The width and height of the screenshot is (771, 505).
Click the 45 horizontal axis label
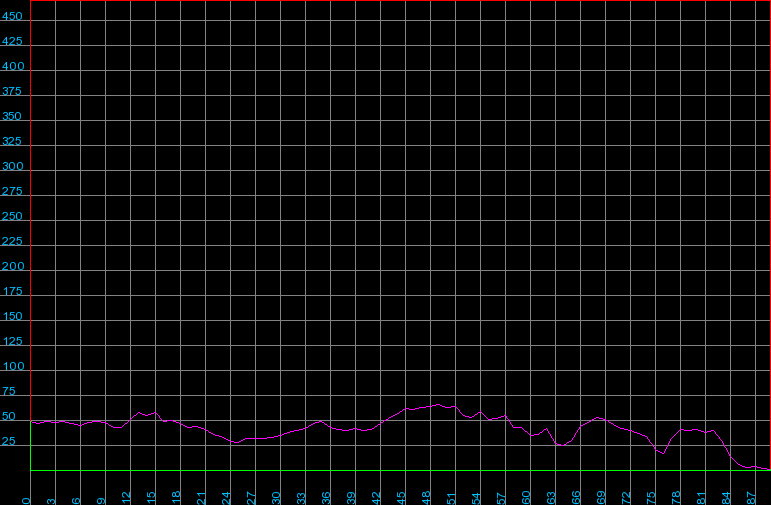401,498
